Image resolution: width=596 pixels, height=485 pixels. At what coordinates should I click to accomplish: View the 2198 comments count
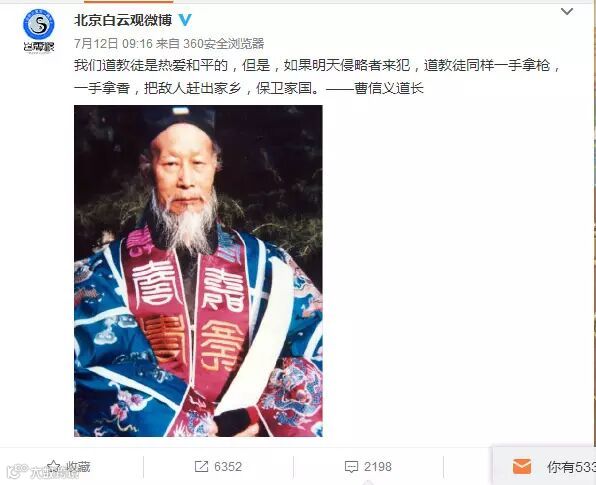pos(378,466)
